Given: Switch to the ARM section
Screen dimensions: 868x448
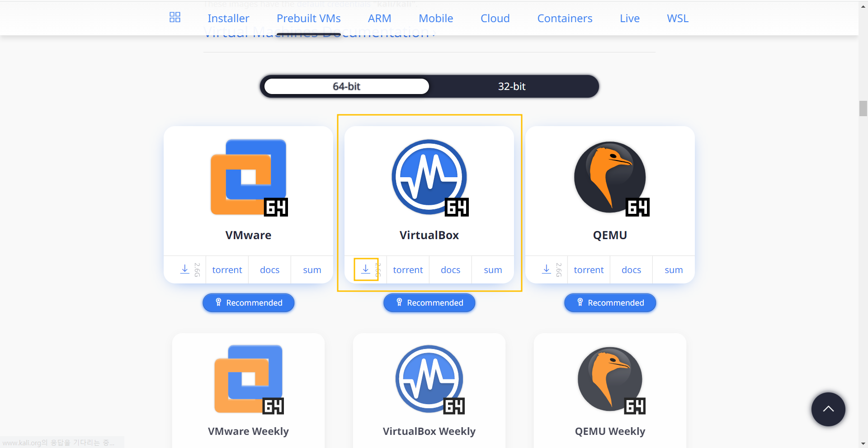Looking at the screenshot, I should pos(380,19).
